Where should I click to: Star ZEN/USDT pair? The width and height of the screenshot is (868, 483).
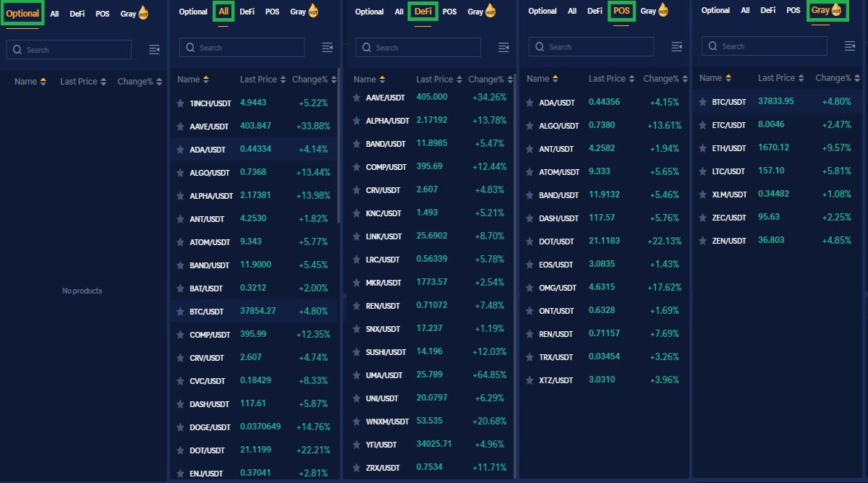(x=702, y=241)
